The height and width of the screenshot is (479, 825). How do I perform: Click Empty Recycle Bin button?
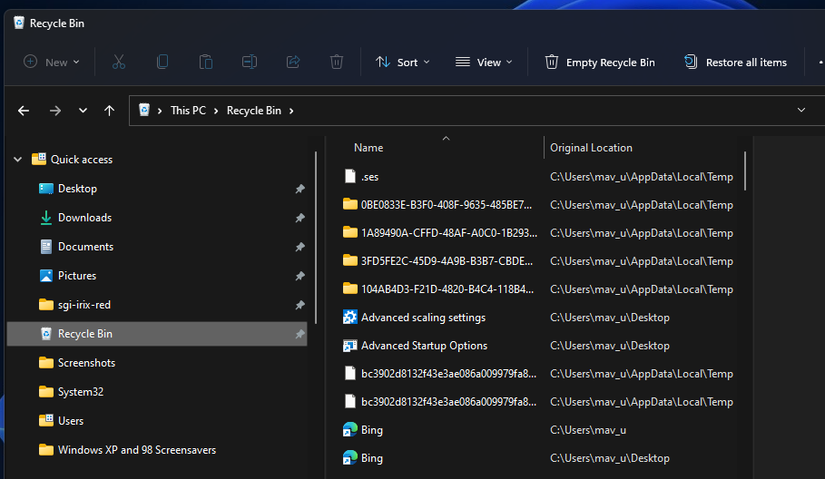click(x=599, y=62)
